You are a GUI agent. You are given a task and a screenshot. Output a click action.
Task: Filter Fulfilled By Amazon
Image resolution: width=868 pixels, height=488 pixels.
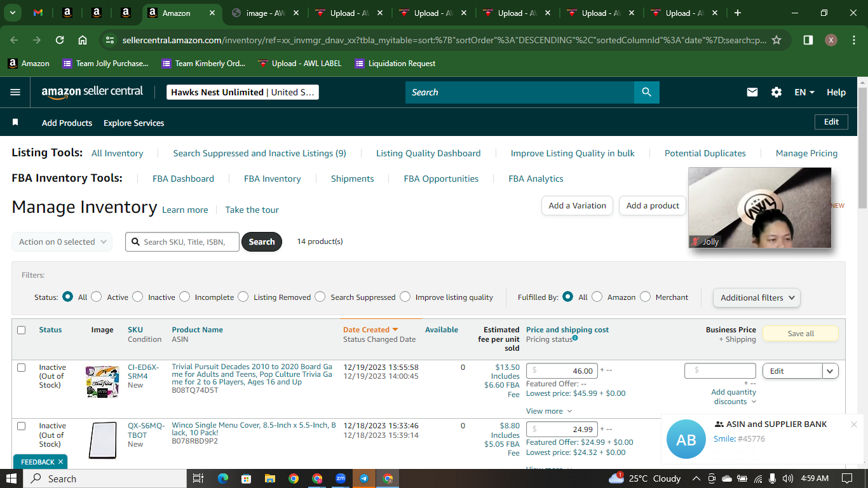[x=597, y=297]
